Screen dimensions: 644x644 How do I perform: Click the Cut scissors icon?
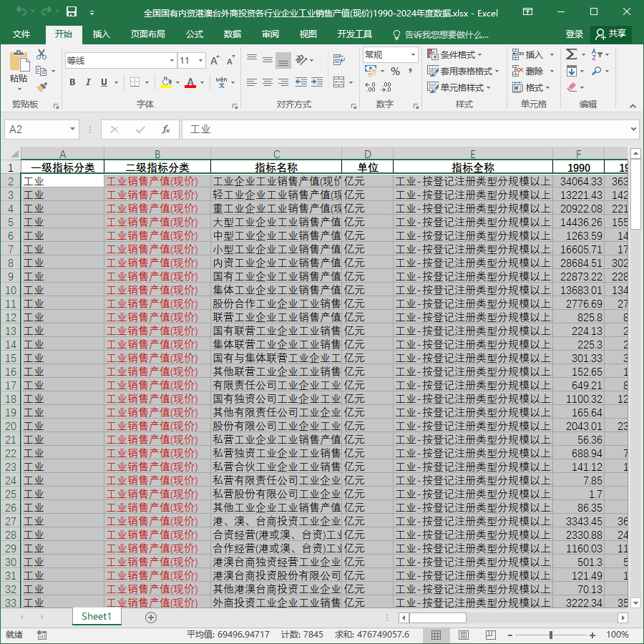42,54
